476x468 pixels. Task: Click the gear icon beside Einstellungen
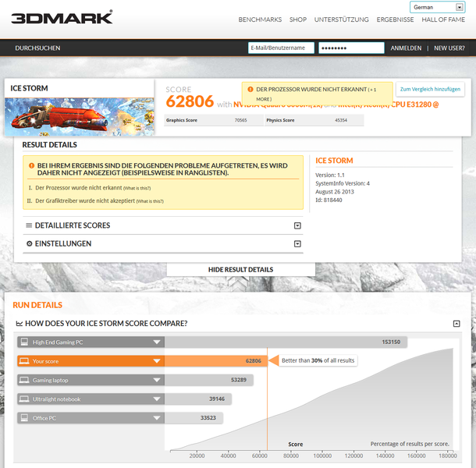coord(30,243)
